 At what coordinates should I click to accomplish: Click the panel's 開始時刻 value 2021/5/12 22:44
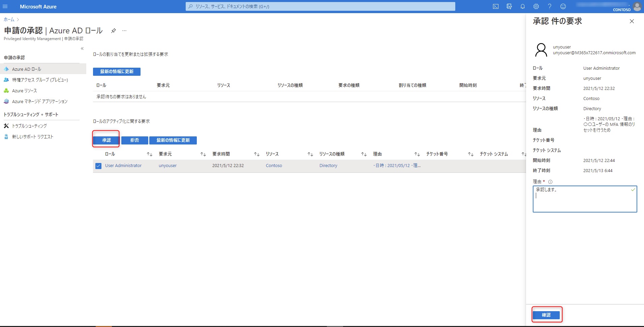point(599,161)
